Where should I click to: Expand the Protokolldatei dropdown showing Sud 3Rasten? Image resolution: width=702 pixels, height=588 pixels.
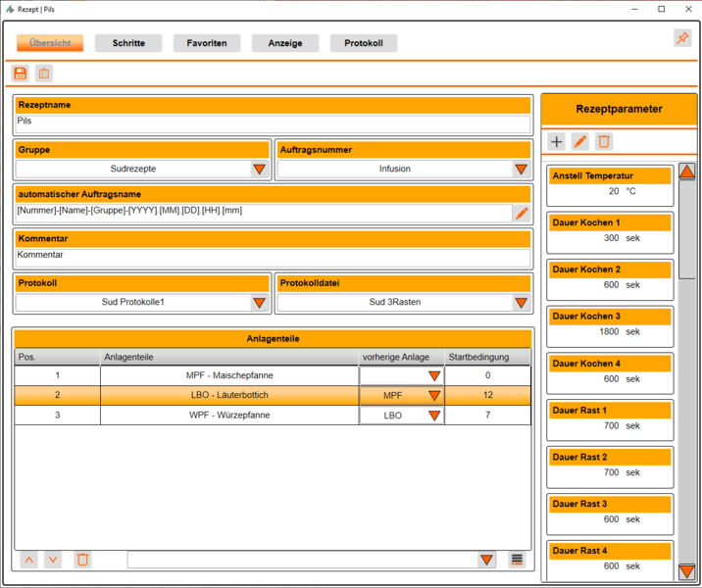click(521, 303)
